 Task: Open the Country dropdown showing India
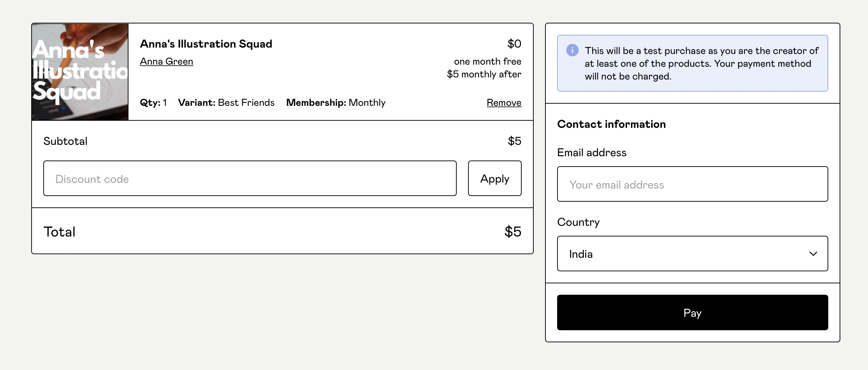coord(692,254)
